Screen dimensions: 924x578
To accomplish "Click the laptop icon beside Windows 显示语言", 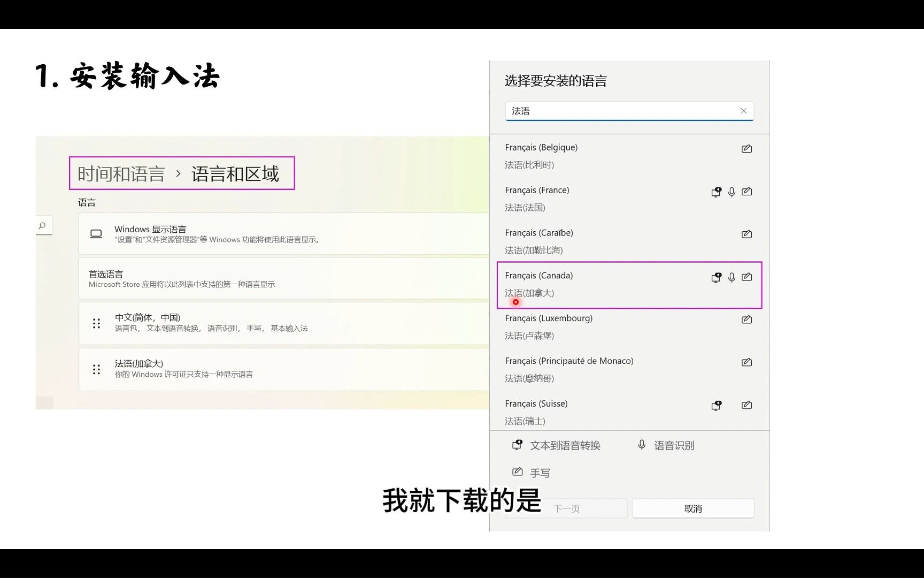I will (96, 234).
